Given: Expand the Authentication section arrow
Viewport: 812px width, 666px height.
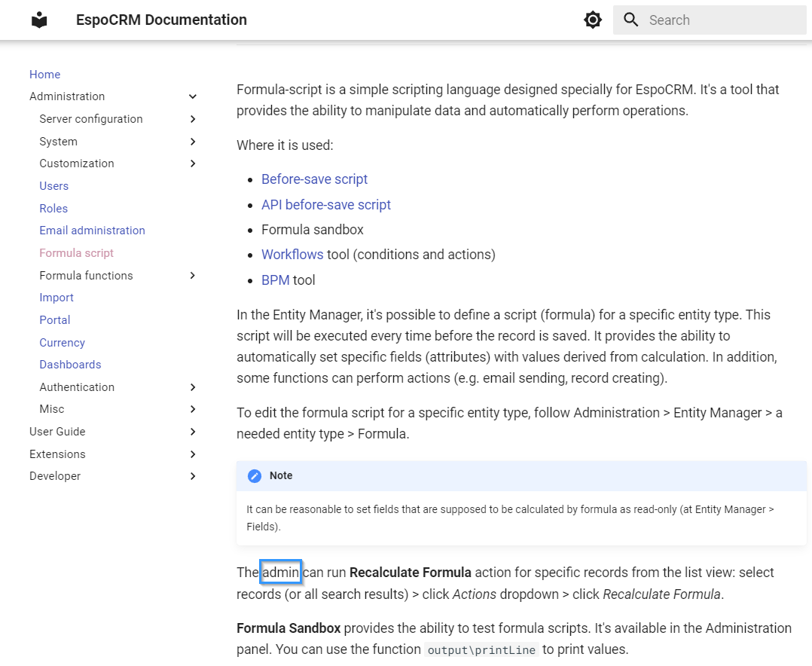Looking at the screenshot, I should (193, 387).
